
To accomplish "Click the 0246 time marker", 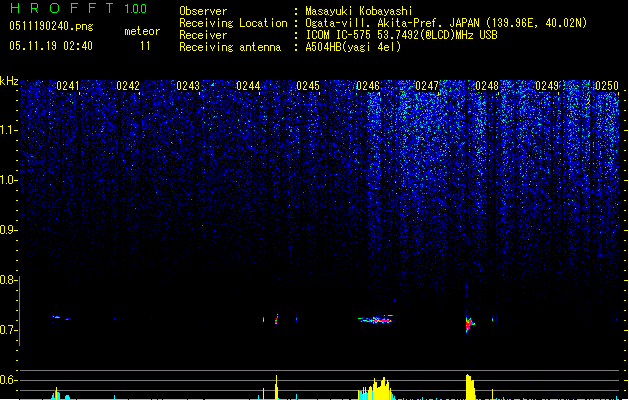I will click(368, 86).
